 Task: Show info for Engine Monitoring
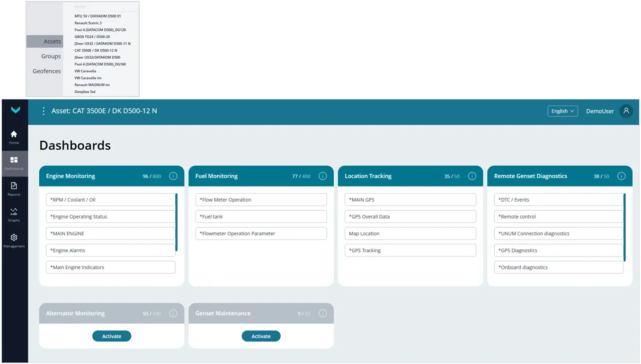pos(173,176)
